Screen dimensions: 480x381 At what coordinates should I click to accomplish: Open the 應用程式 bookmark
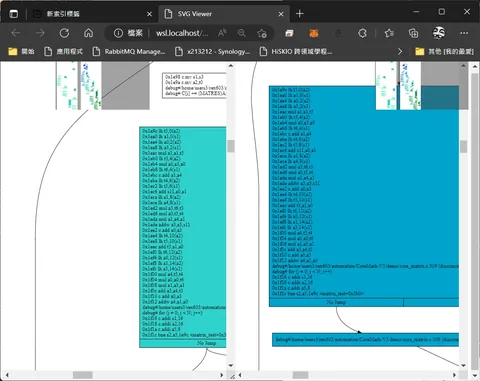[x=63, y=51]
